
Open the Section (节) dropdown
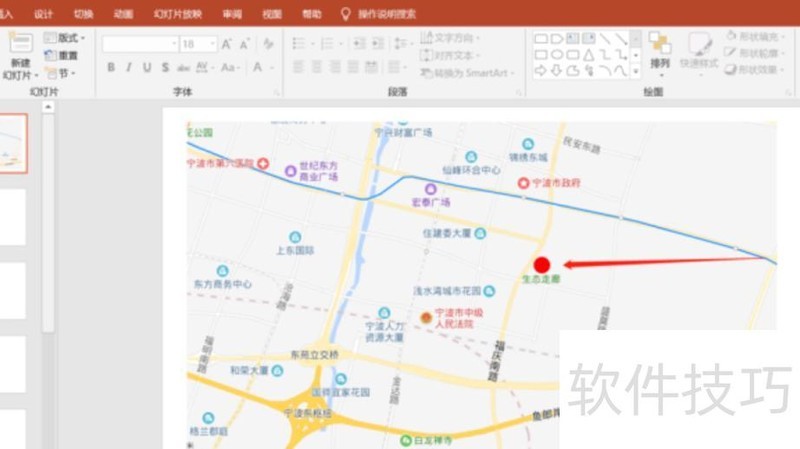coord(61,73)
